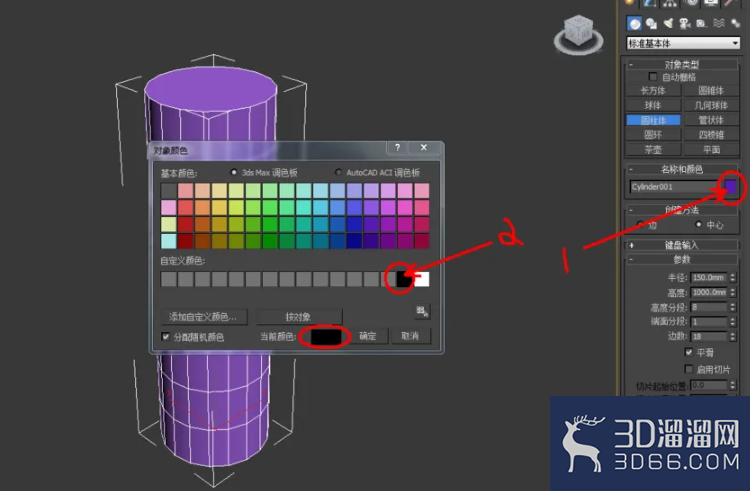The image size is (750, 491).
Task: Select the light cyan swatch starting the bottom row
Action: (x=168, y=241)
